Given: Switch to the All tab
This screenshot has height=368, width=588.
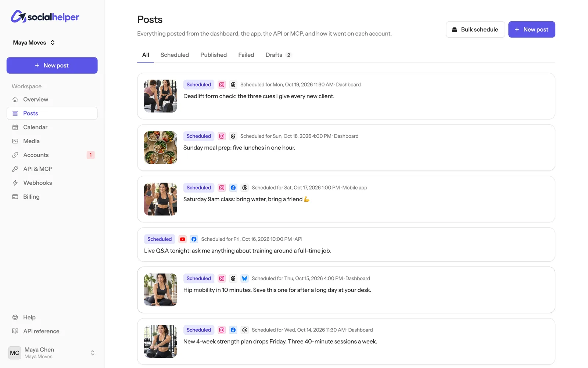Looking at the screenshot, I should (x=146, y=55).
